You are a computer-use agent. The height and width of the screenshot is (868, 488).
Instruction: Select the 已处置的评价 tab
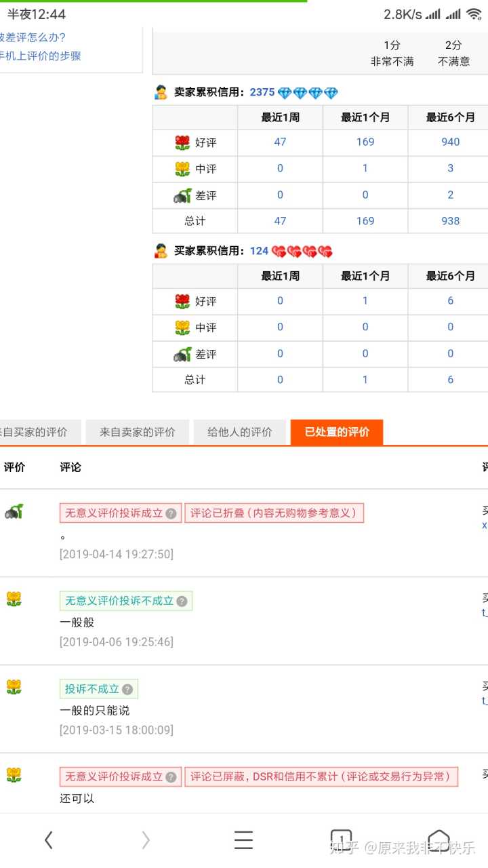point(337,432)
